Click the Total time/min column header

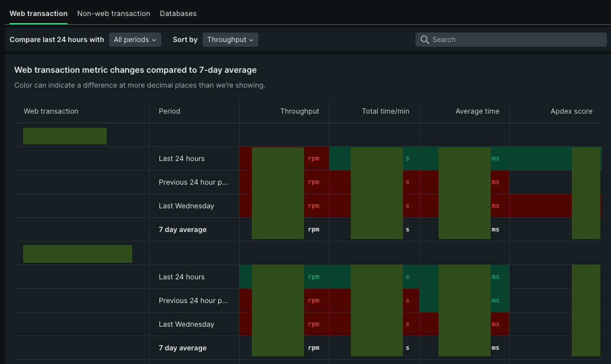point(385,111)
